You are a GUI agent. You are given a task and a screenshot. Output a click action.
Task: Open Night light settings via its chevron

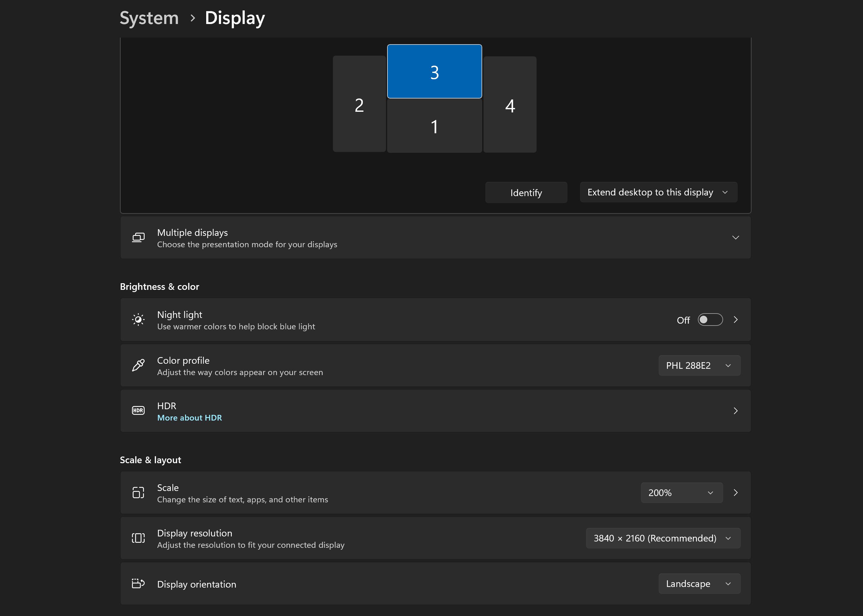[x=735, y=320]
